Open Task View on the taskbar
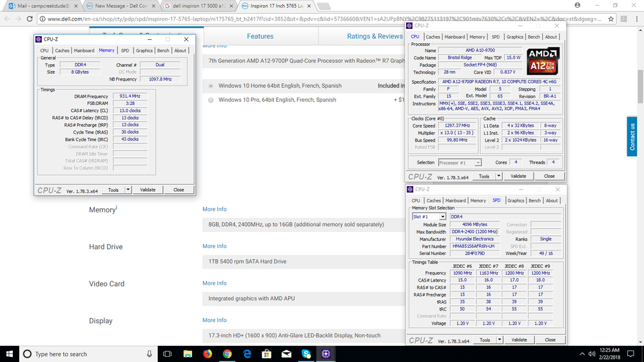 (x=167, y=354)
